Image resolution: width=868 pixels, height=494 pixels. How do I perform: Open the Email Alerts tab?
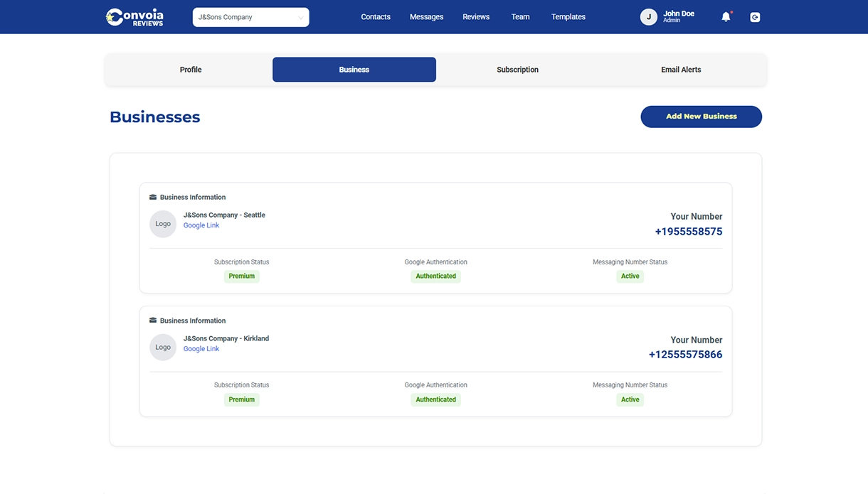(681, 70)
